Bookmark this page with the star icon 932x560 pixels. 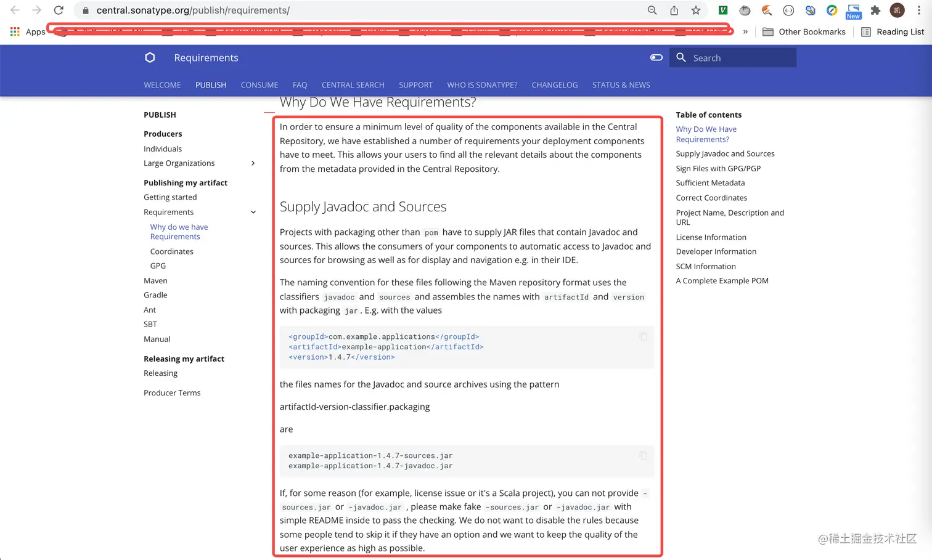(696, 10)
